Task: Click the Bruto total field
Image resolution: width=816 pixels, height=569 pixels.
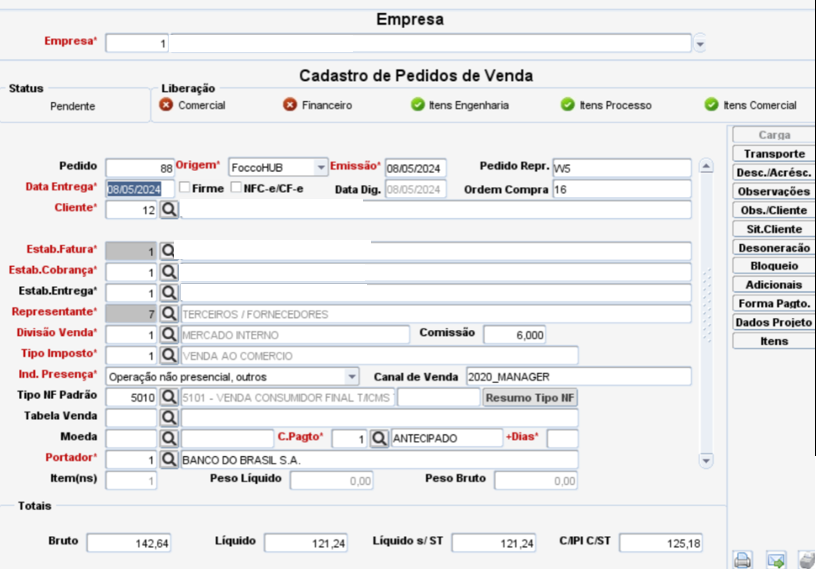Action: [129, 543]
